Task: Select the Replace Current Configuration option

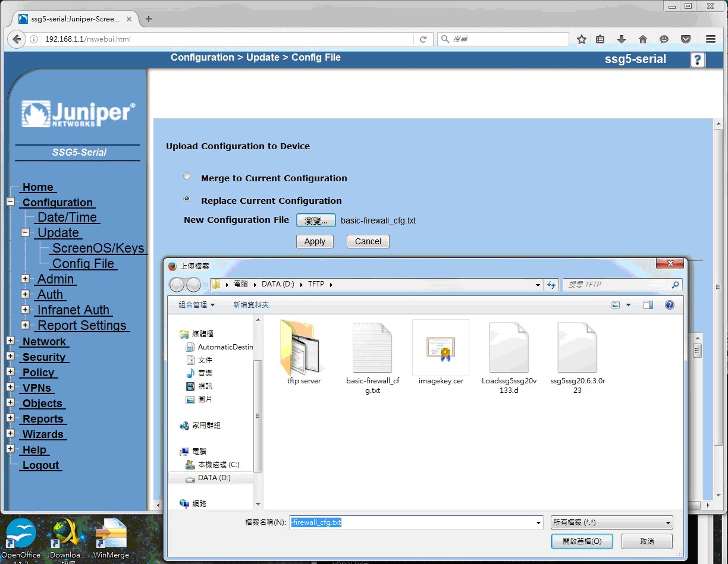Action: click(186, 198)
